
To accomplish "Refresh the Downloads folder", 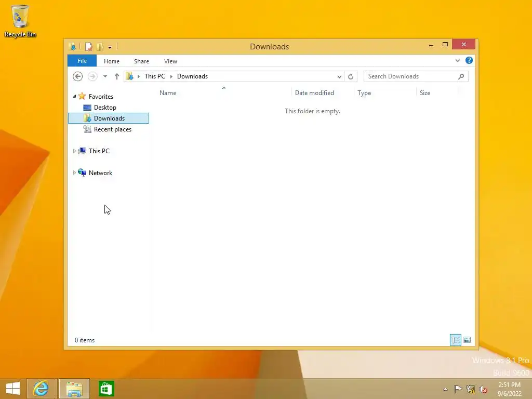I will (x=351, y=77).
